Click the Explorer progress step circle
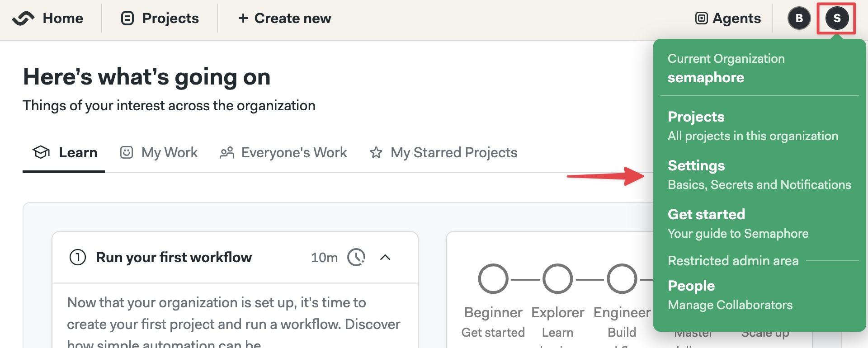The width and height of the screenshot is (868, 348). point(557,279)
